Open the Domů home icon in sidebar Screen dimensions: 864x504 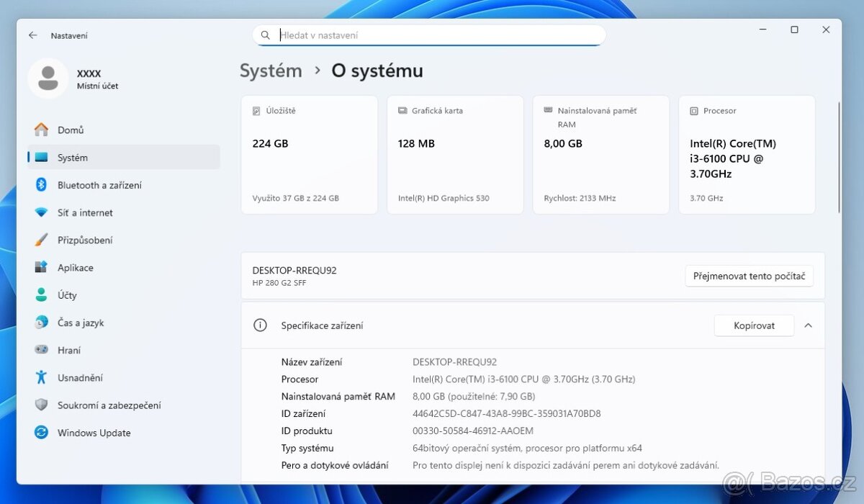point(42,130)
